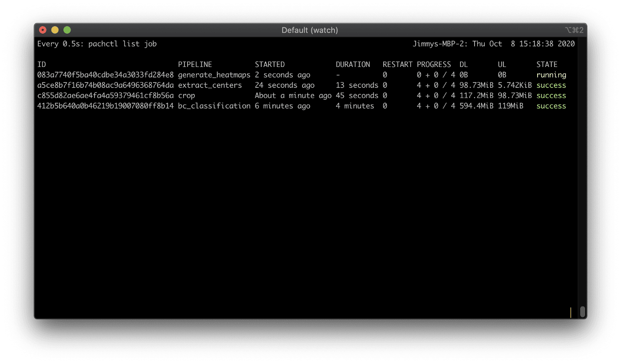Click the '13 seconds' duration value
Image resolution: width=621 pixels, height=364 pixels.
point(357,85)
